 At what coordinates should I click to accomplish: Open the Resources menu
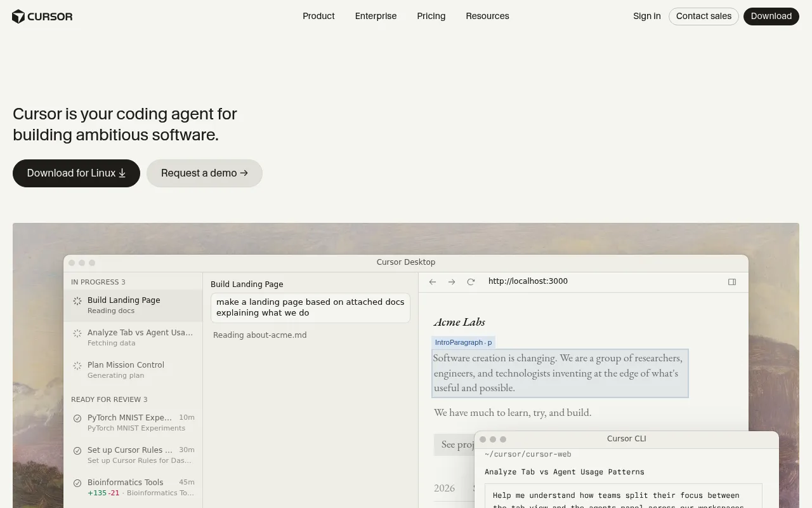click(x=487, y=16)
